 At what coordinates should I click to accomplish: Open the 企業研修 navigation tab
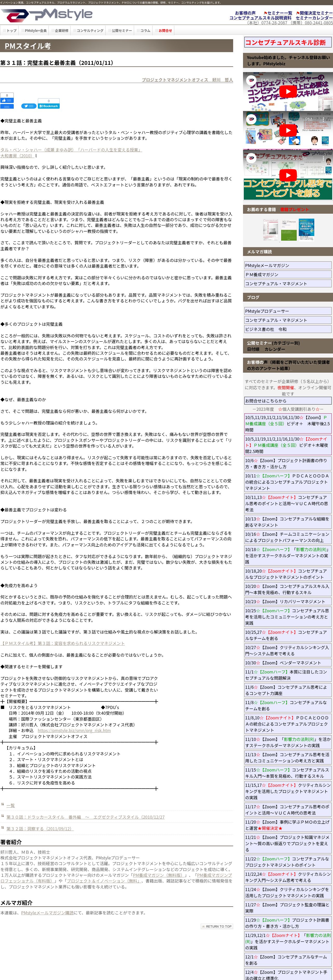point(60,30)
